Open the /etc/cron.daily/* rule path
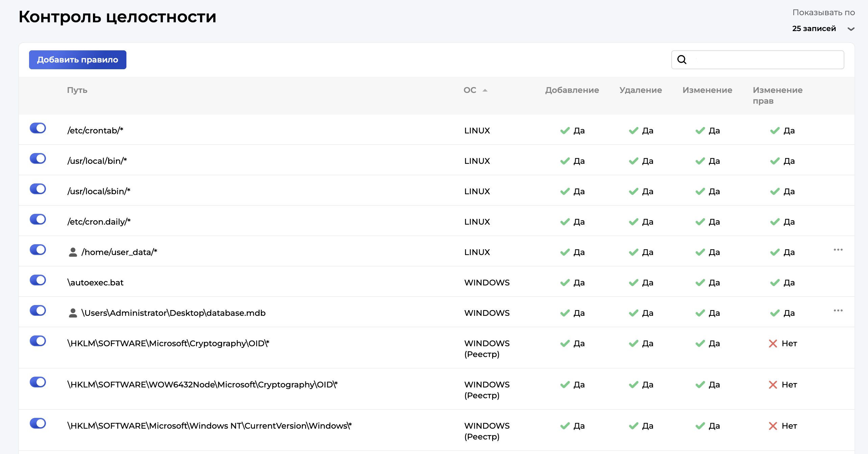Image resolution: width=868 pixels, height=454 pixels. coord(99,222)
